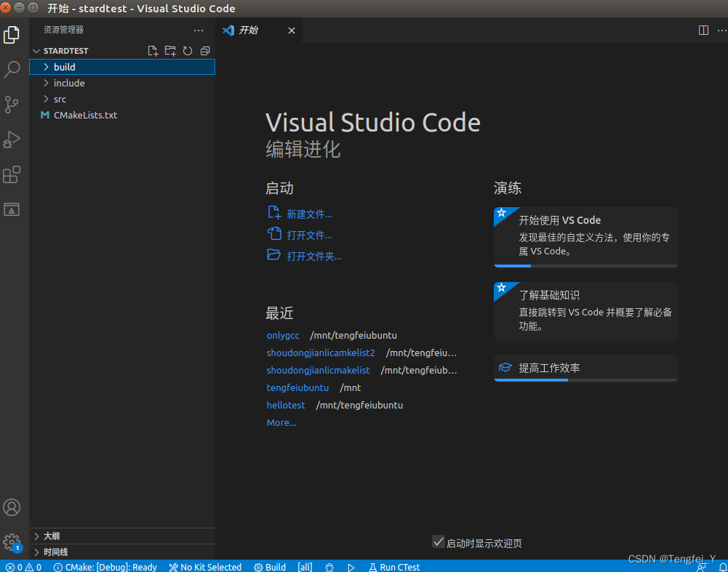Open recent folder shoudongjianlicmakelist
The image size is (728, 572).
click(318, 370)
